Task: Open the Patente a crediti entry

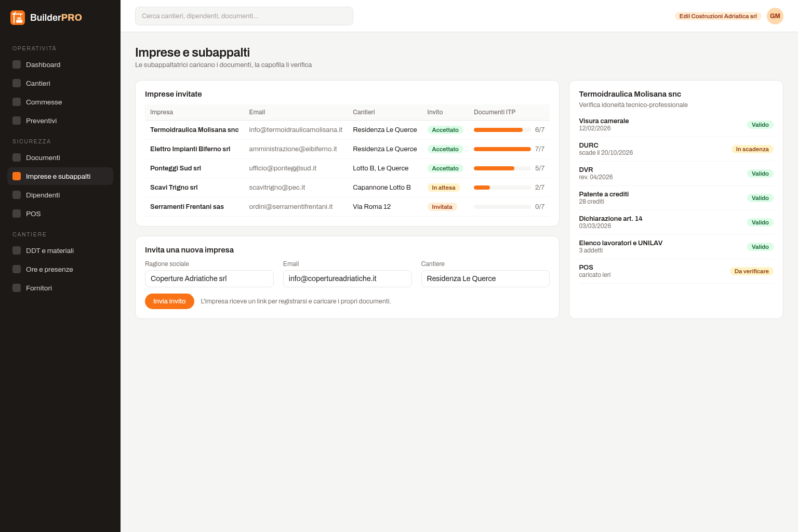Action: click(x=676, y=198)
